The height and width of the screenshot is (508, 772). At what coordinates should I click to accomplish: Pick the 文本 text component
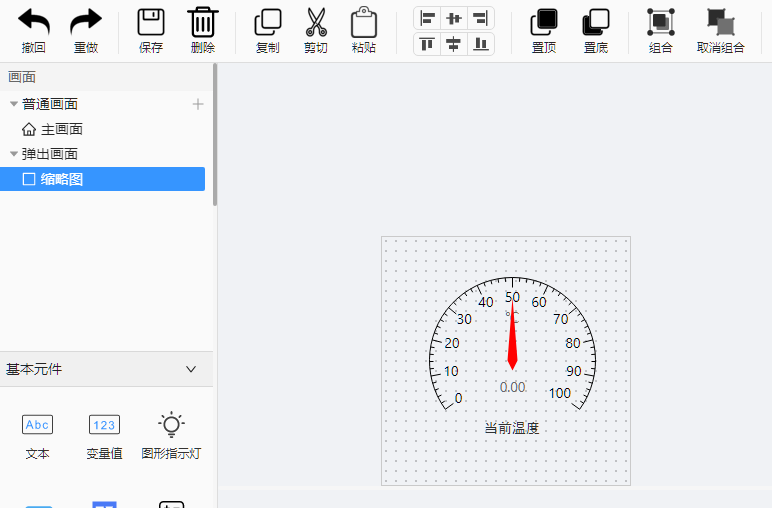(x=37, y=437)
